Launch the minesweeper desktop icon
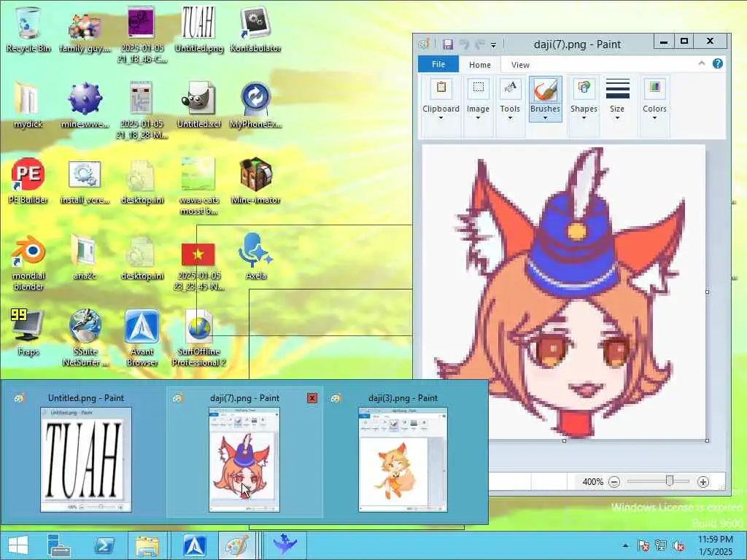This screenshot has width=747, height=560. pyautogui.click(x=85, y=105)
